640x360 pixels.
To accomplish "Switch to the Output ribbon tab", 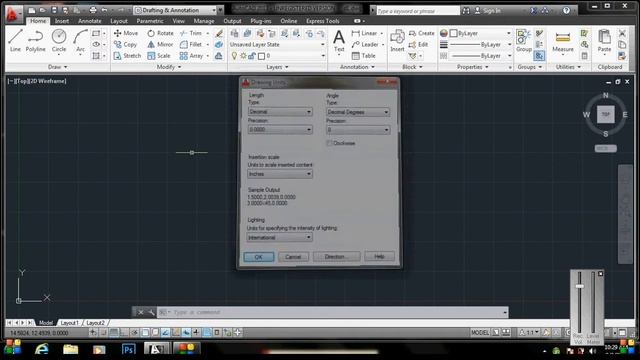I will [232, 21].
